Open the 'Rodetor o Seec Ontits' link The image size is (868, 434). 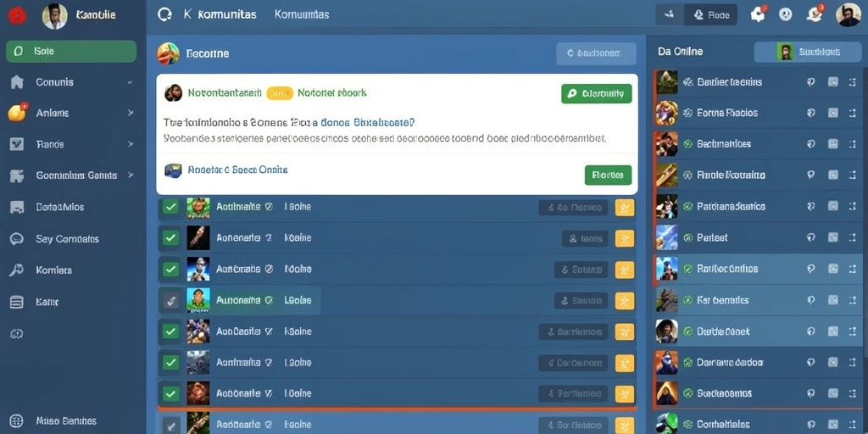237,170
